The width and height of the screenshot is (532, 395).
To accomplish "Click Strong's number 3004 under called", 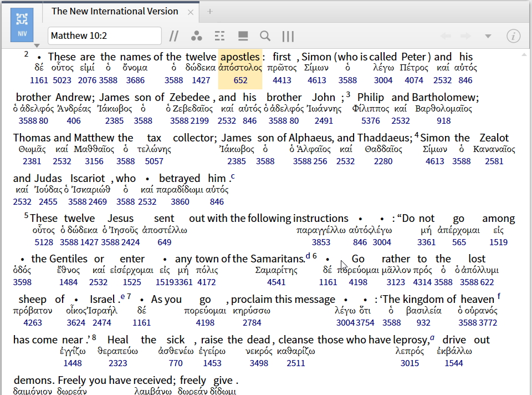I will (x=383, y=80).
